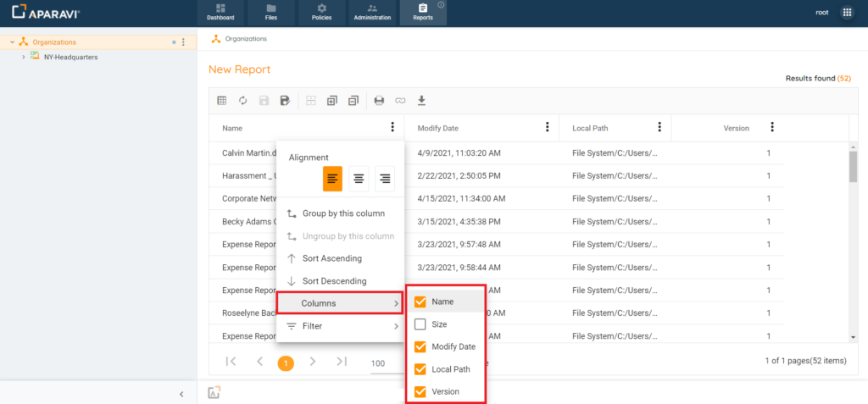The image size is (868, 404).
Task: Open the Modify Date column options menu
Action: click(x=547, y=128)
